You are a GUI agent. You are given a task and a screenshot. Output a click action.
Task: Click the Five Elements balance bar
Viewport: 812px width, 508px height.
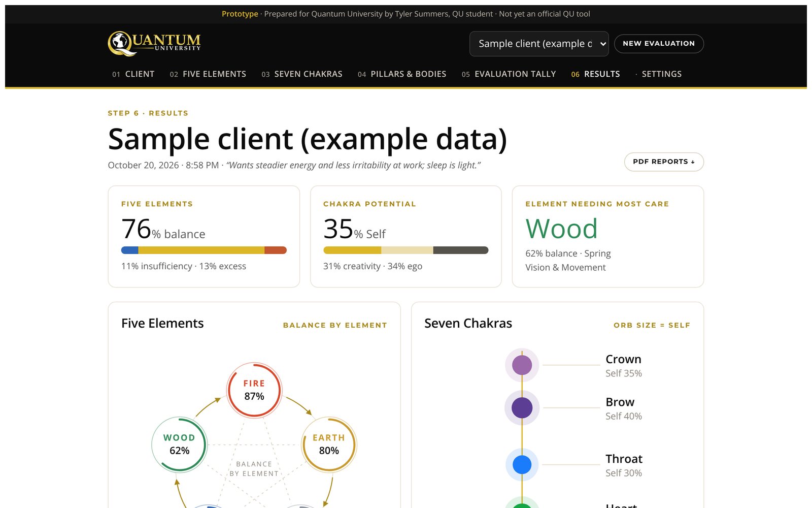click(204, 250)
